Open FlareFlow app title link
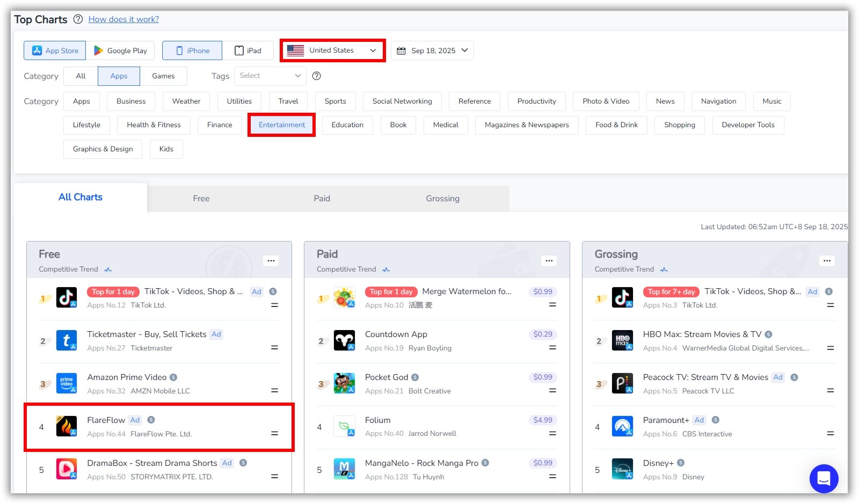Image resolution: width=859 pixels, height=504 pixels. pyautogui.click(x=106, y=420)
